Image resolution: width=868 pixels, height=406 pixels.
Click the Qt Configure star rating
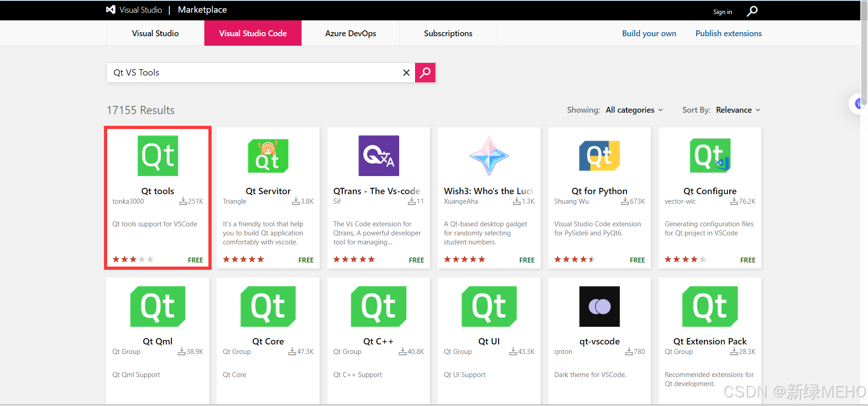(685, 259)
